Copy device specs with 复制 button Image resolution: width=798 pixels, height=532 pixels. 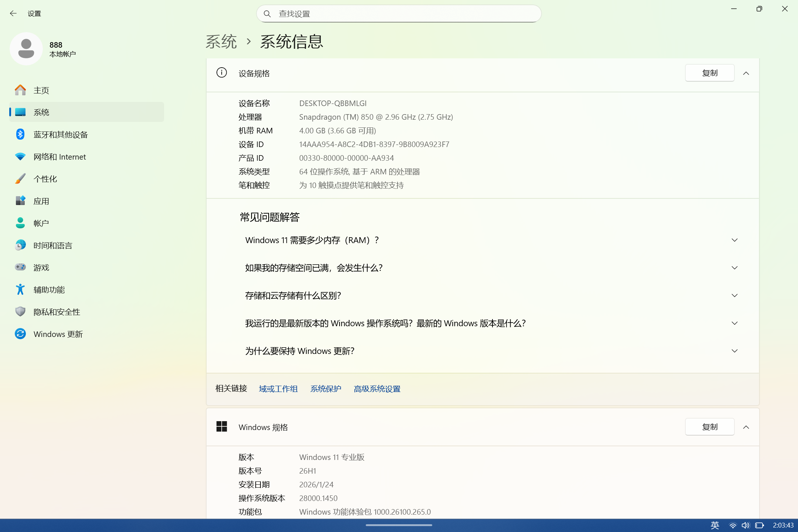(709, 73)
